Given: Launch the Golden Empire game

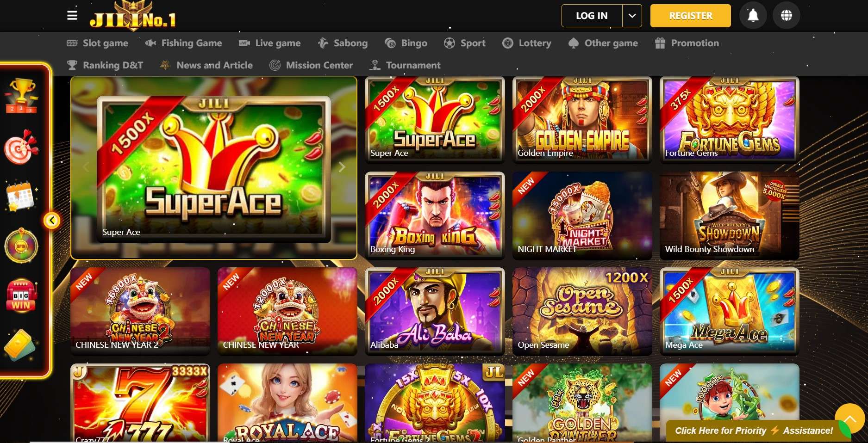Looking at the screenshot, I should coord(582,119).
